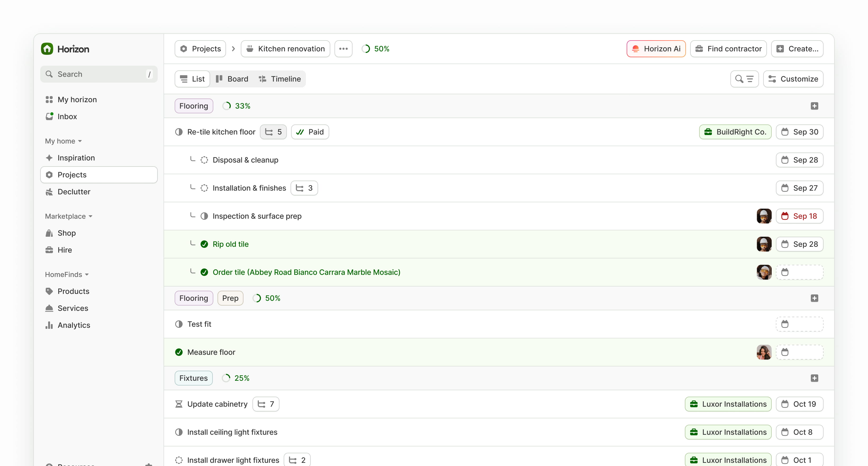Screen dimensions: 868x466
Task: Open the Inbox from the sidebar
Action: 67,116
